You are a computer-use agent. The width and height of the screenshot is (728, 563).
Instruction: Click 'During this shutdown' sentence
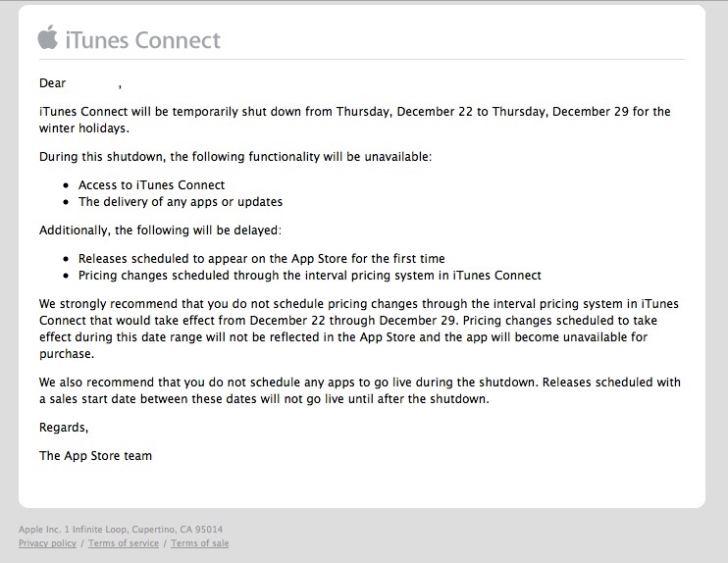[x=235, y=157]
